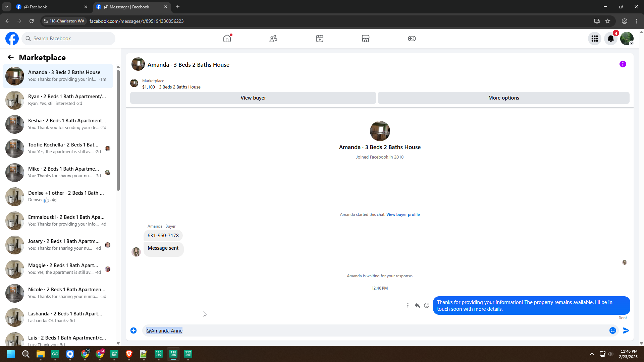The image size is (644, 362).
Task: Open the Facebook apps grid menu
Action: [595, 39]
